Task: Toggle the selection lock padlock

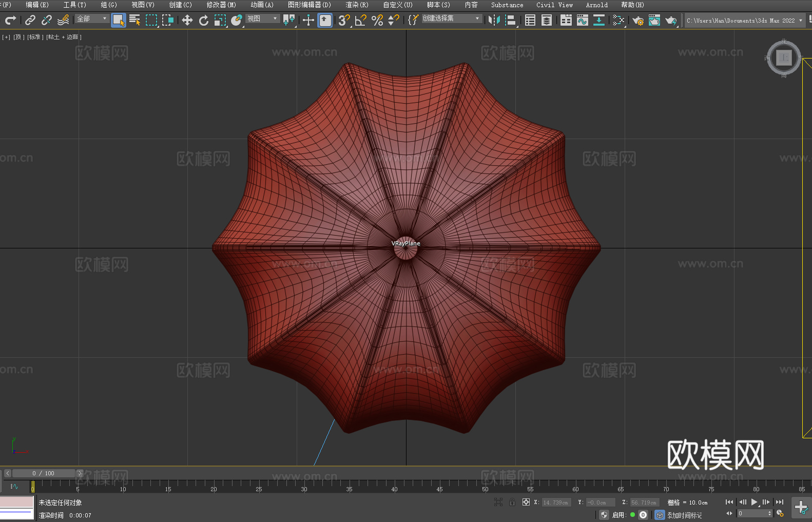Action: (x=512, y=502)
